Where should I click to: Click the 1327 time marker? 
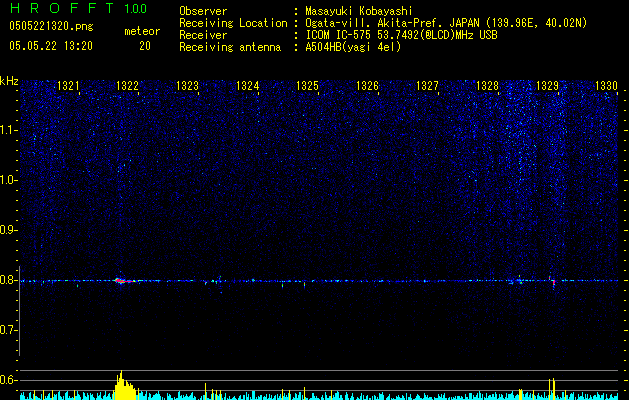(x=427, y=86)
